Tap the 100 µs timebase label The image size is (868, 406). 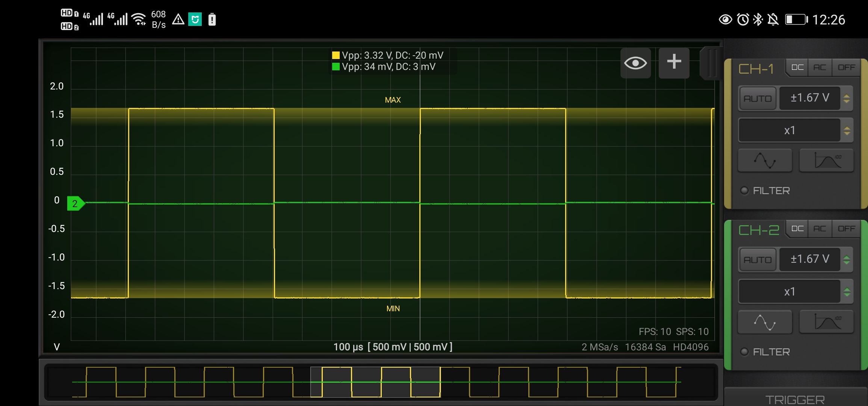coord(348,347)
